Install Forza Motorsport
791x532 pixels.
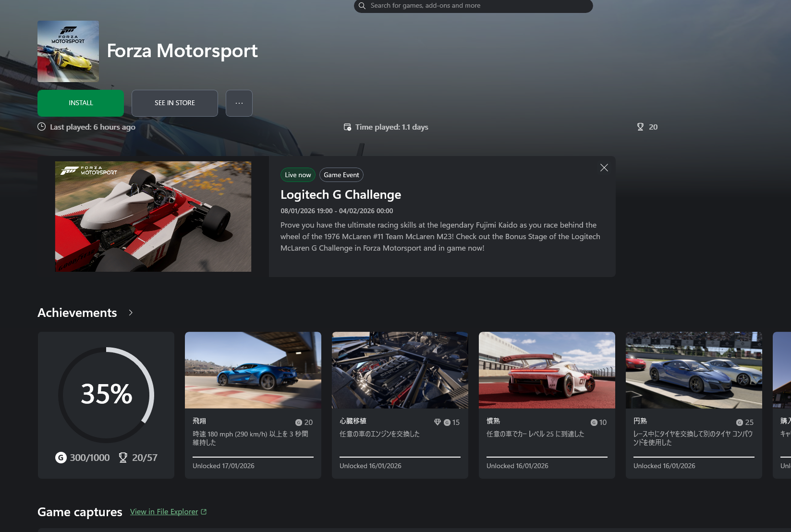pyautogui.click(x=81, y=103)
